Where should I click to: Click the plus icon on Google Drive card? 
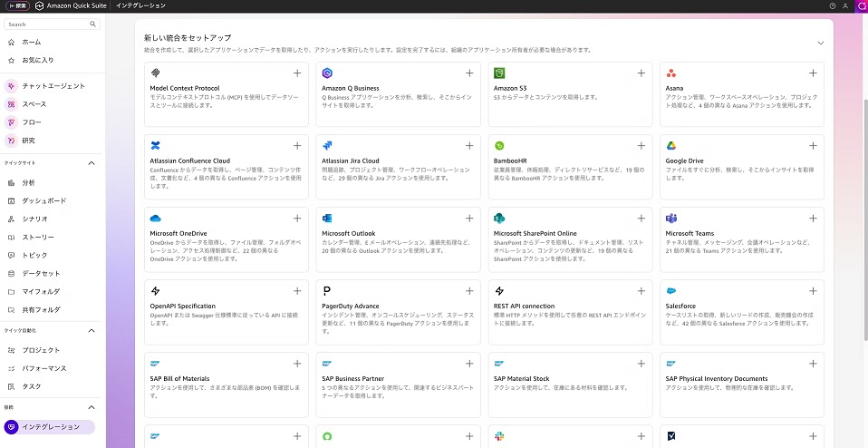pos(813,145)
